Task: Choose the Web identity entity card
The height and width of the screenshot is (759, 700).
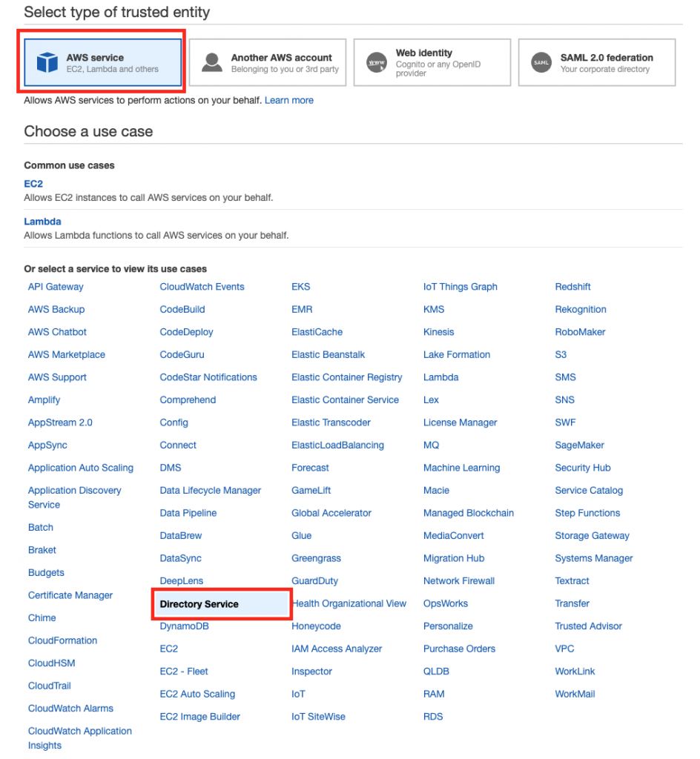Action: click(x=432, y=62)
